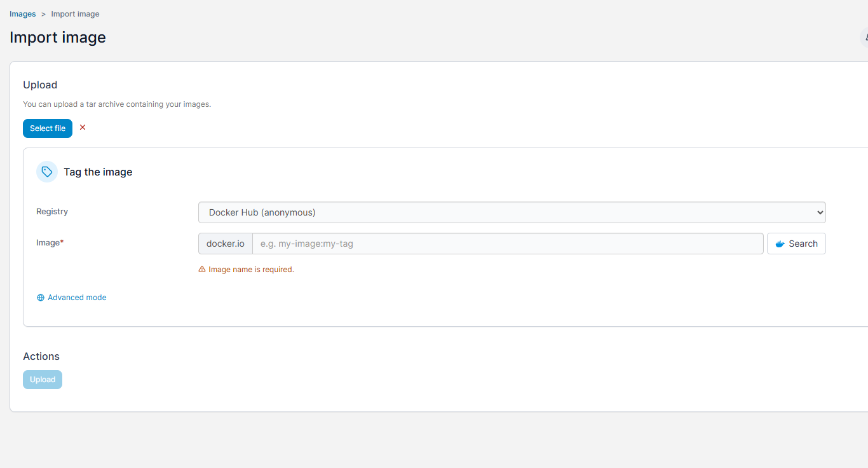This screenshot has height=468, width=868.
Task: Click the globe icon next to Advanced mode
Action: point(41,298)
